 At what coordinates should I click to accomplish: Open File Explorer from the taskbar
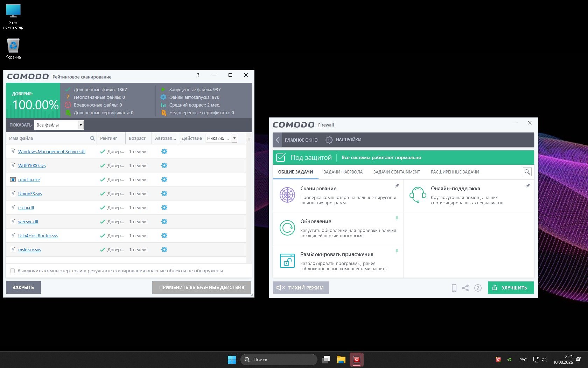point(341,360)
